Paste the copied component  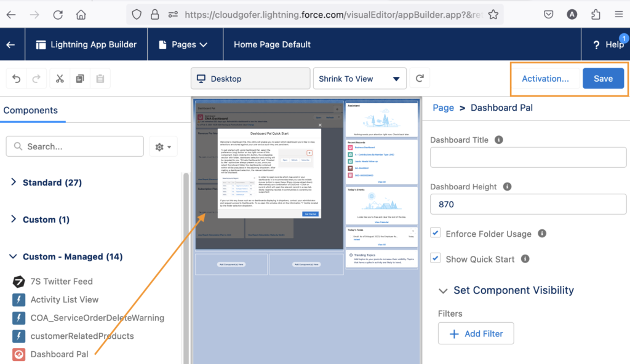(x=100, y=79)
